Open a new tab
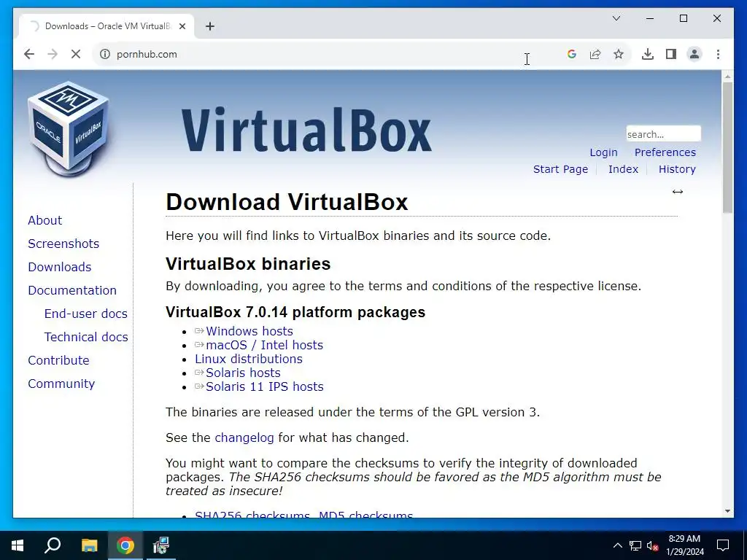Screen dimensions: 747x560 click(210, 26)
